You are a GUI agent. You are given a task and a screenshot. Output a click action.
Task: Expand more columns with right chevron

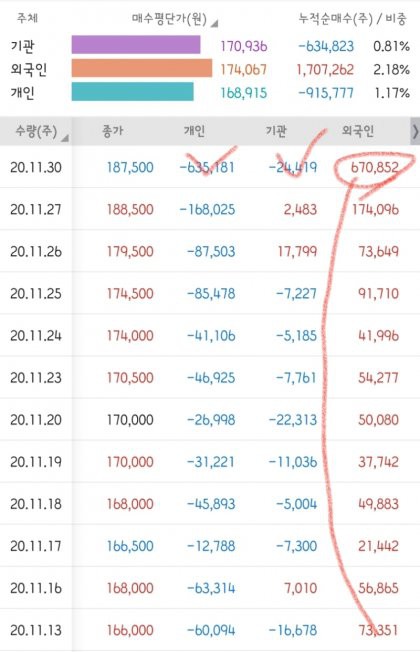[415, 131]
